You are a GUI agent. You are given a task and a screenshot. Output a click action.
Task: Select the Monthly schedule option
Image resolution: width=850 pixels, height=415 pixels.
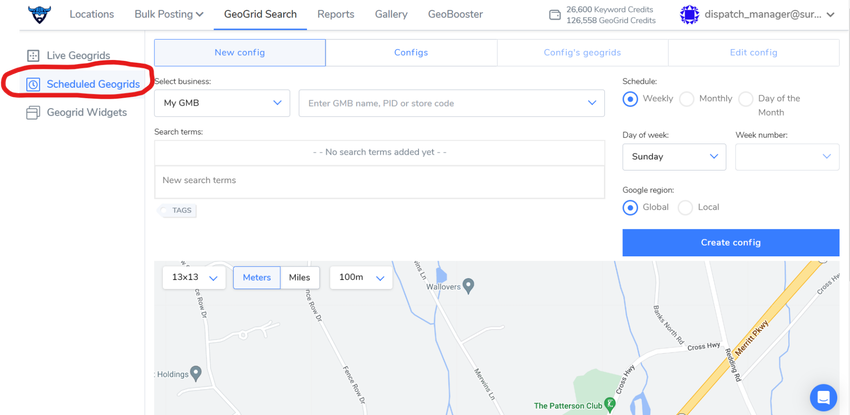pos(687,99)
